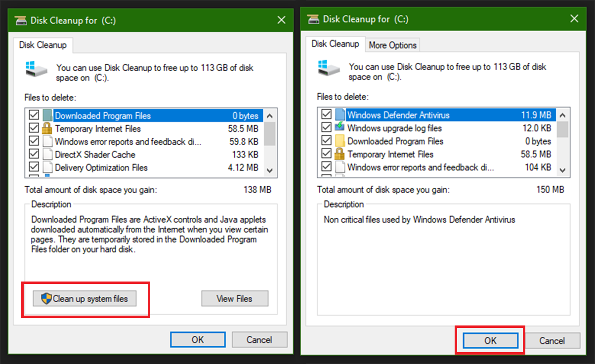This screenshot has height=364, width=595.
Task: Select Disk Cleanup tab in left window
Action: tap(43, 45)
